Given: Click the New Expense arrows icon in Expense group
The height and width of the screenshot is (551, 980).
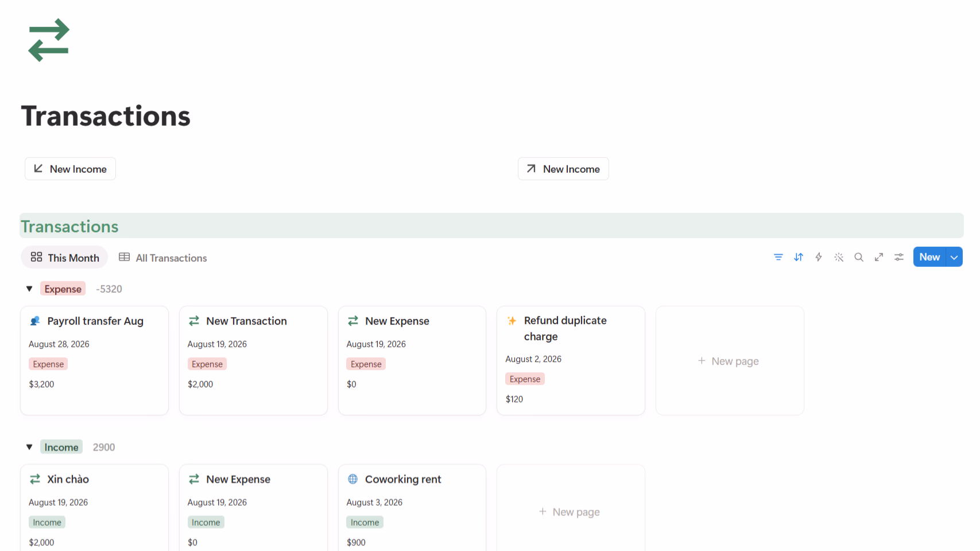Looking at the screenshot, I should click(353, 321).
